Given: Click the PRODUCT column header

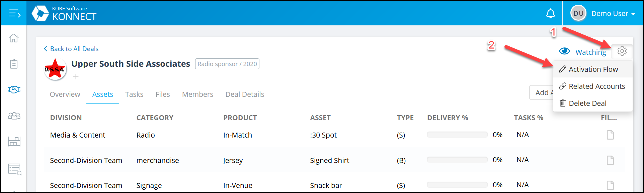Looking at the screenshot, I should [x=240, y=118].
